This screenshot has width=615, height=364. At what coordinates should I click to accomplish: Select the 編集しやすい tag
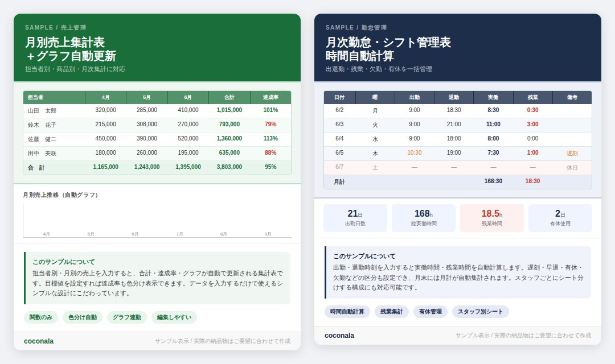(174, 317)
